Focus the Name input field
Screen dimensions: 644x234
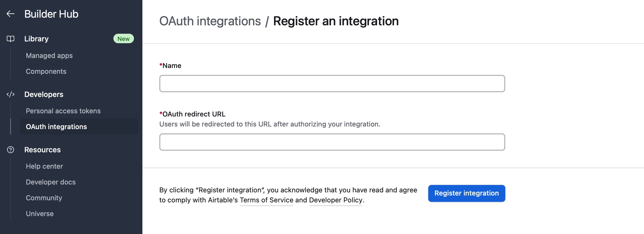point(332,84)
